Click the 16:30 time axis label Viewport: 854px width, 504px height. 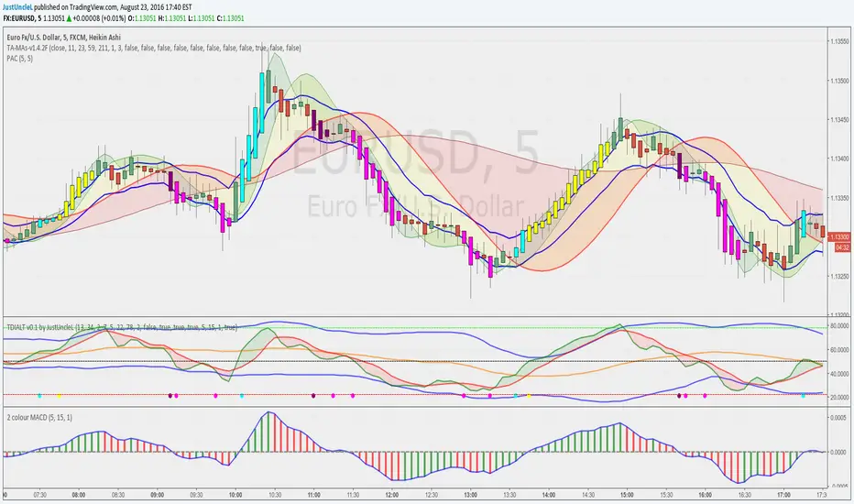pos(745,495)
